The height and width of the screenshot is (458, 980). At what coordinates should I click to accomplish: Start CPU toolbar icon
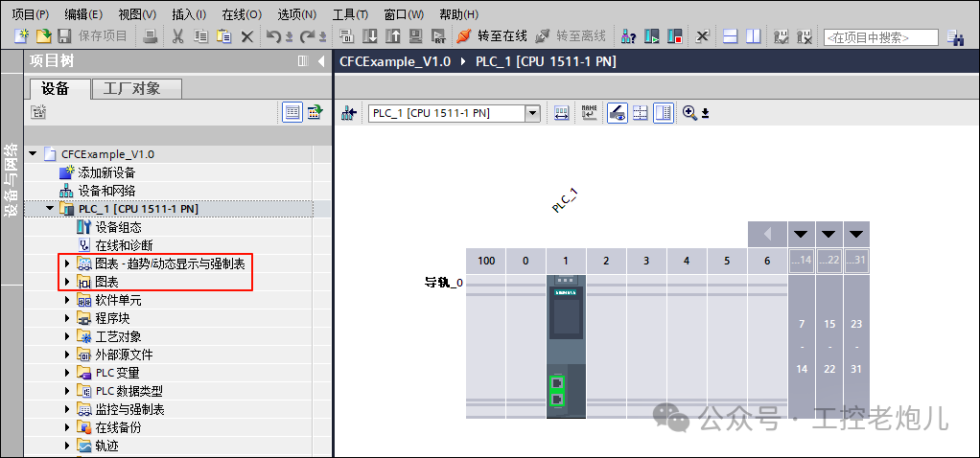tap(651, 36)
